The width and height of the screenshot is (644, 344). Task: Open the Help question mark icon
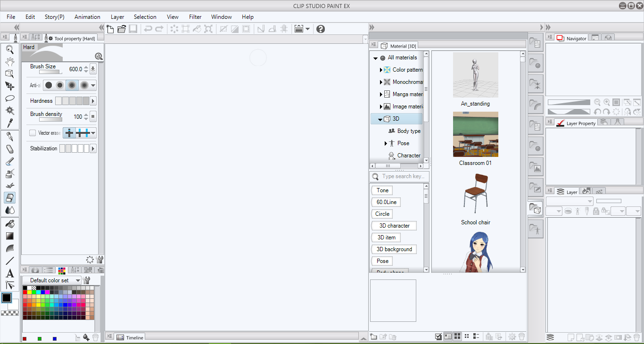[321, 29]
